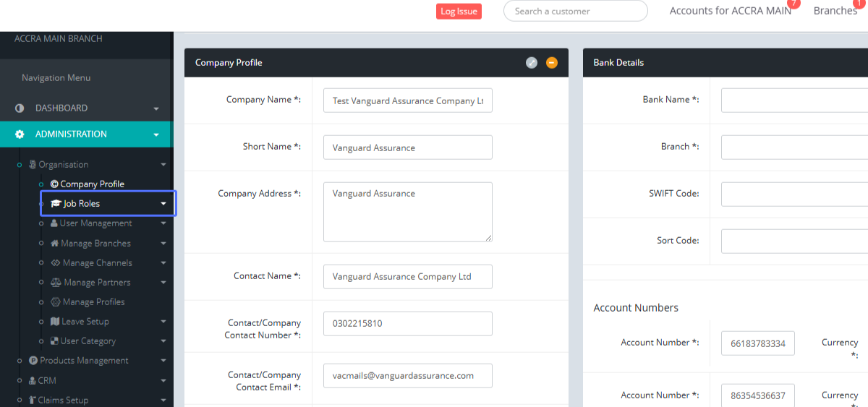Click the Leave Setup map icon

55,322
